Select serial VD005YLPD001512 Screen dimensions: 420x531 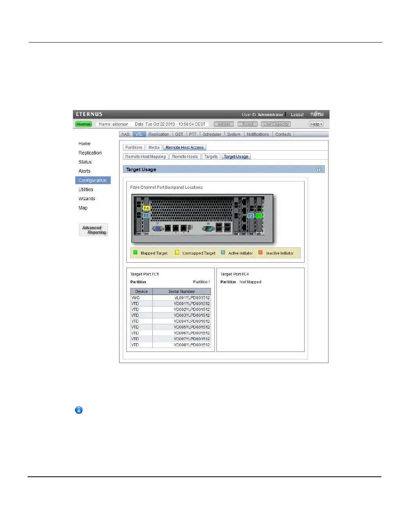tap(192, 327)
